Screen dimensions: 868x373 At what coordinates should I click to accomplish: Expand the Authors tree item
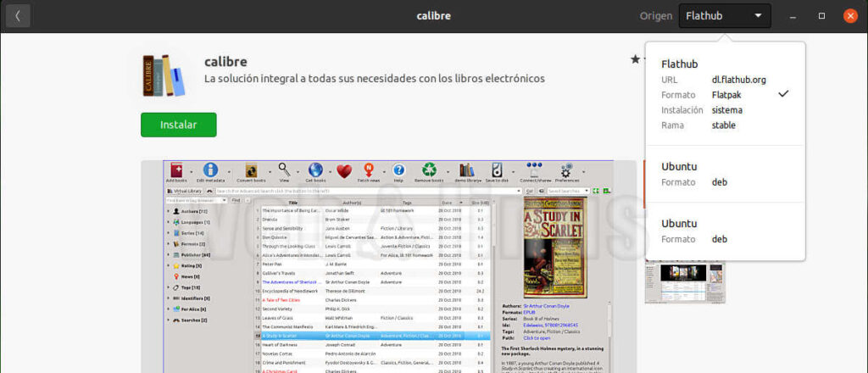pyautogui.click(x=168, y=211)
